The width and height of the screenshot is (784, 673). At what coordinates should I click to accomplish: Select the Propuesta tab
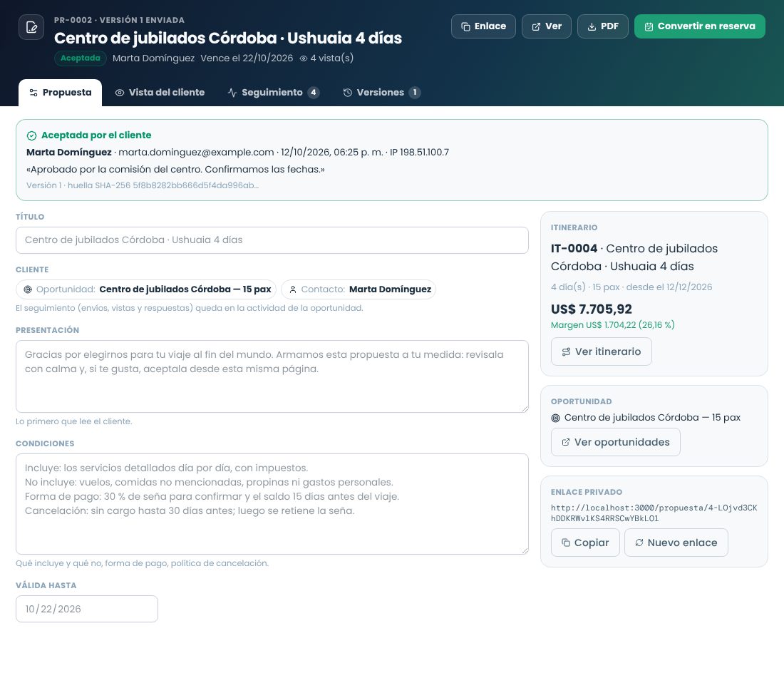60,93
